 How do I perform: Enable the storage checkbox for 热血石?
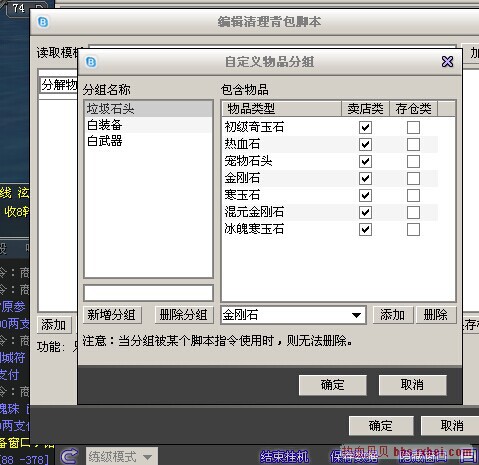(413, 144)
